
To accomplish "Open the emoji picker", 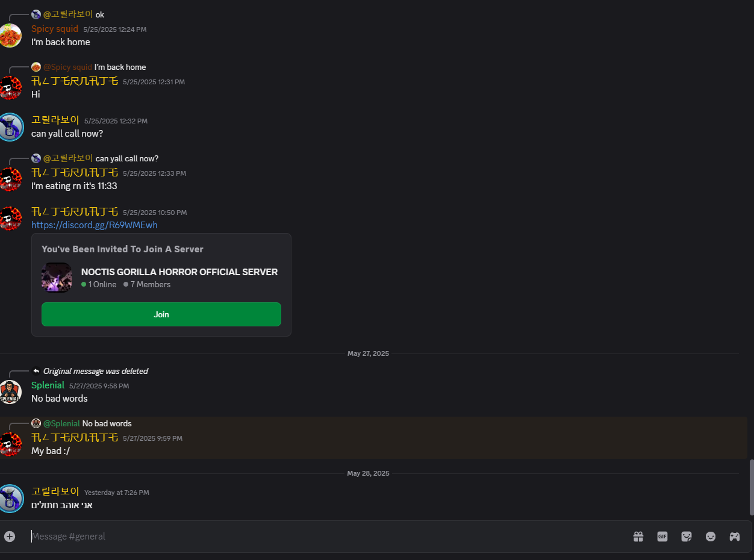I will click(x=711, y=537).
